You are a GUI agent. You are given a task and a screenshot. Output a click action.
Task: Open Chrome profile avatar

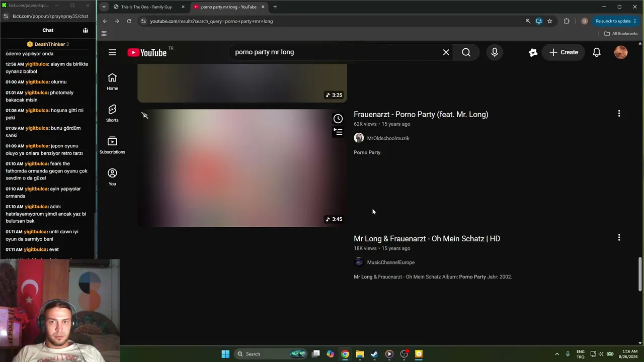click(x=584, y=21)
